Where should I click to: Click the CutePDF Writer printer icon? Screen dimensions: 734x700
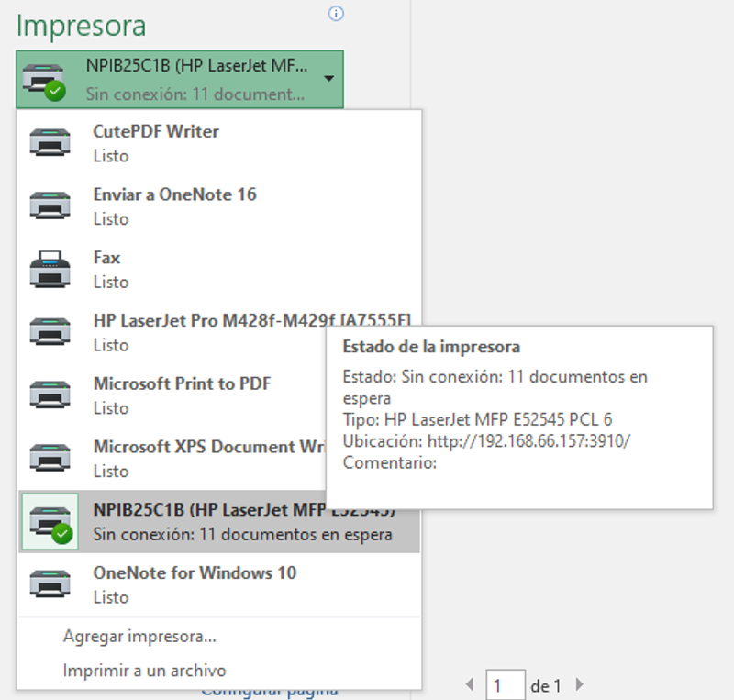[x=50, y=142]
